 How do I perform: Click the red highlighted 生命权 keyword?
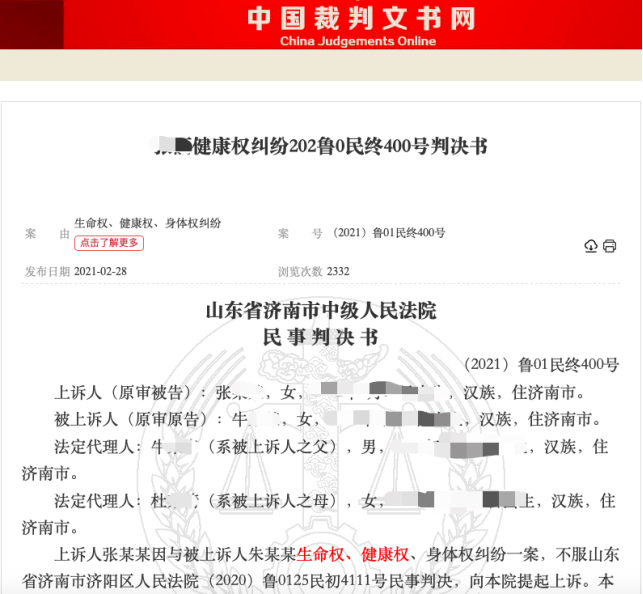pyautogui.click(x=320, y=555)
